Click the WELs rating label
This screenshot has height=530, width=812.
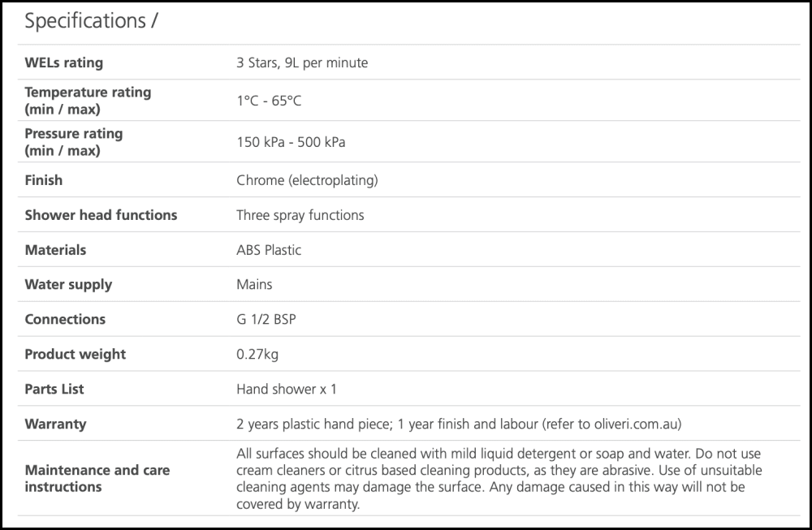coord(63,62)
